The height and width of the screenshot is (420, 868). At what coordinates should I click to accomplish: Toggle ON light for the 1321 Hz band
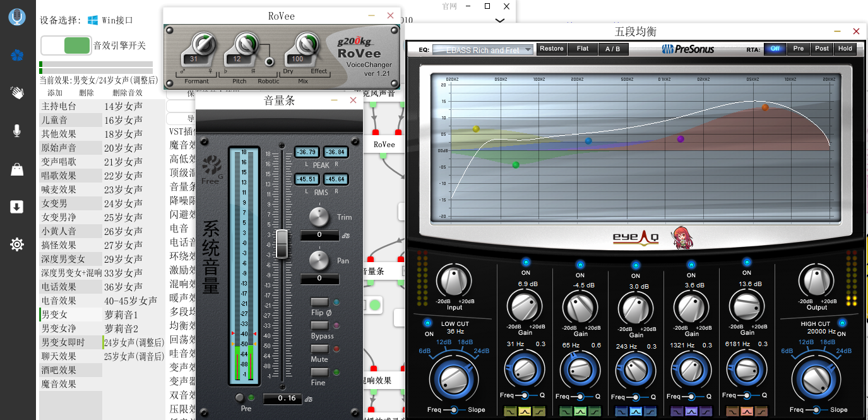691,265
